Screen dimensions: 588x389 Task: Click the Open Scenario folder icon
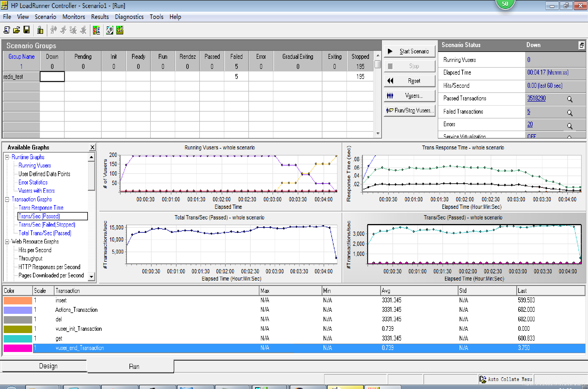(x=17, y=30)
